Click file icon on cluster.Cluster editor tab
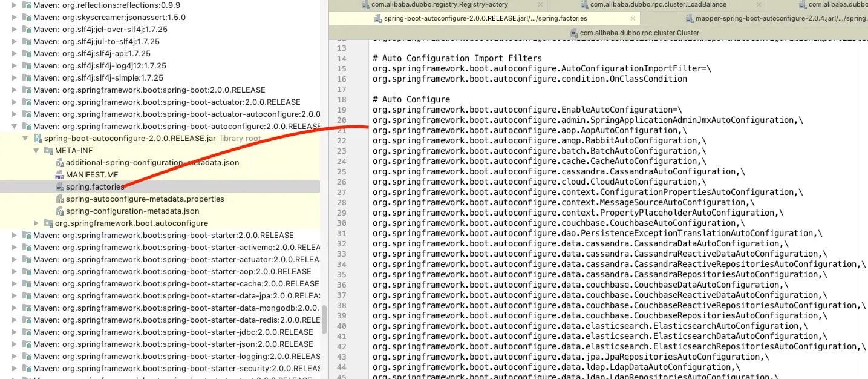This screenshot has height=379, width=868. [x=574, y=33]
